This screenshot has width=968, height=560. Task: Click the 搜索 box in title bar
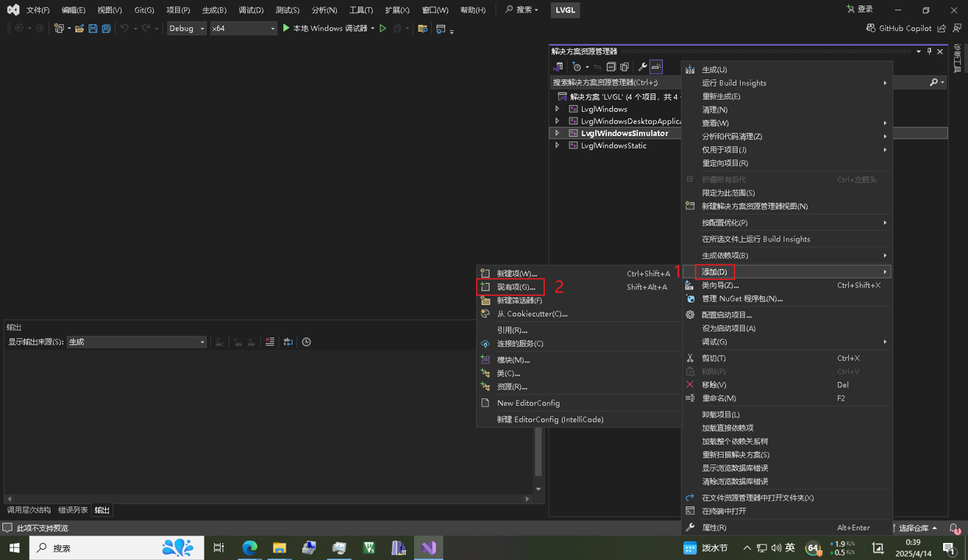tap(522, 10)
